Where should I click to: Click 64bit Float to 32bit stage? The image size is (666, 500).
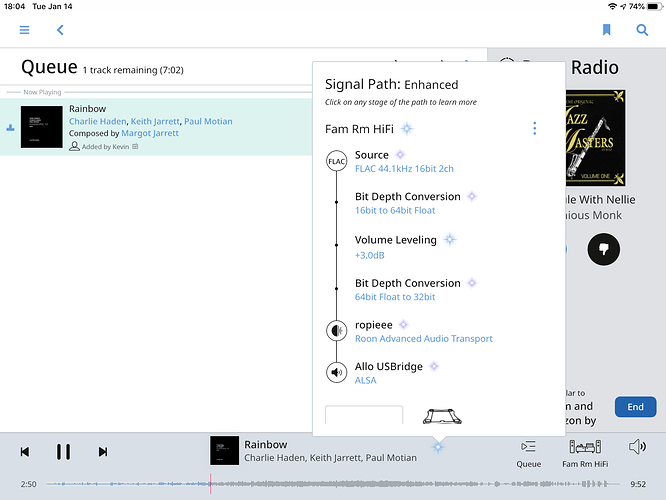pos(395,297)
